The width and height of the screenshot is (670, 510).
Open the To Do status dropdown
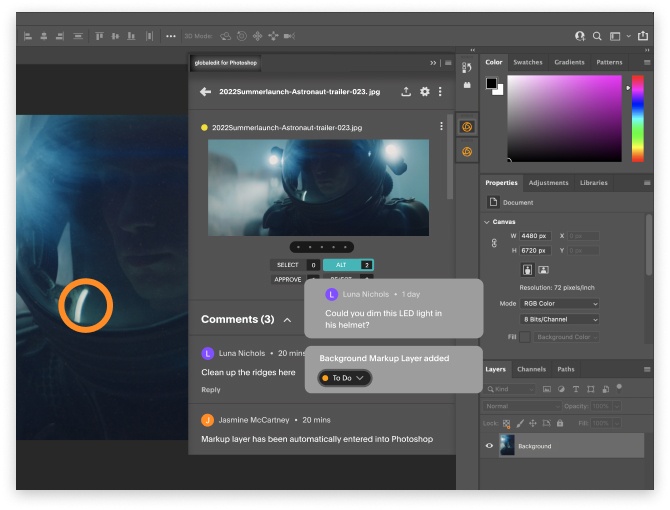[344, 378]
